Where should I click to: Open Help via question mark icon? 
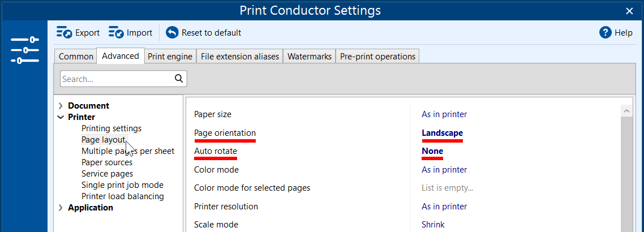(x=606, y=33)
